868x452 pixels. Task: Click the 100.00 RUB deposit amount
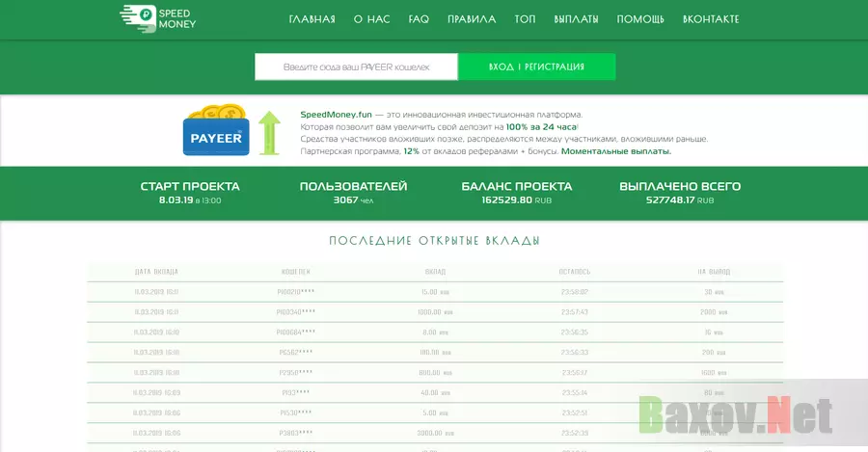click(x=435, y=353)
